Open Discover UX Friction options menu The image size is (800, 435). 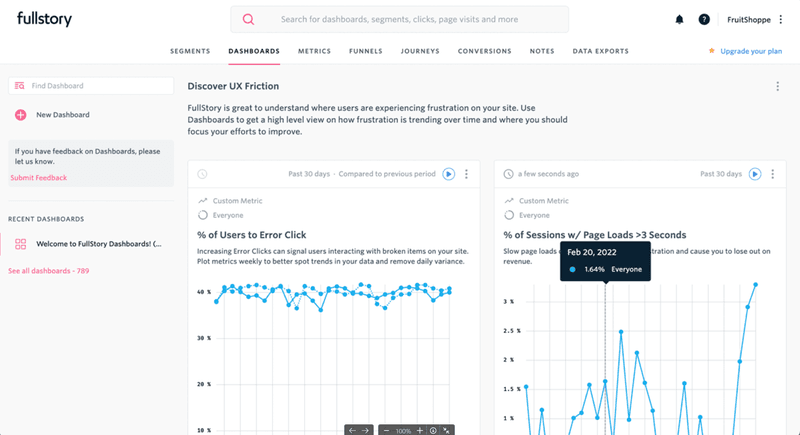[778, 86]
